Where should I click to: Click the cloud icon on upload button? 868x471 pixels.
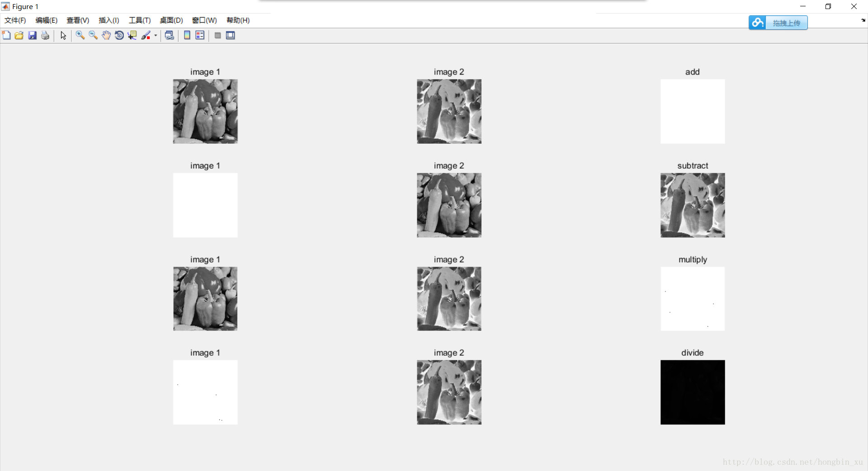758,23
